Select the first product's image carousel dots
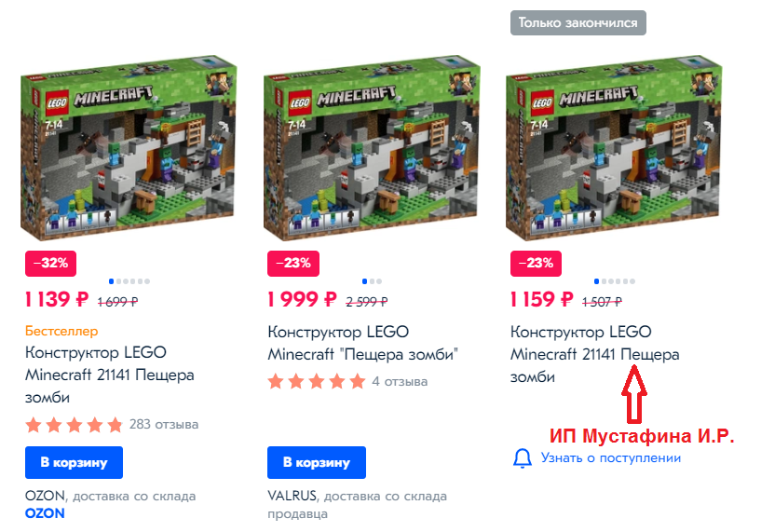 (x=129, y=281)
